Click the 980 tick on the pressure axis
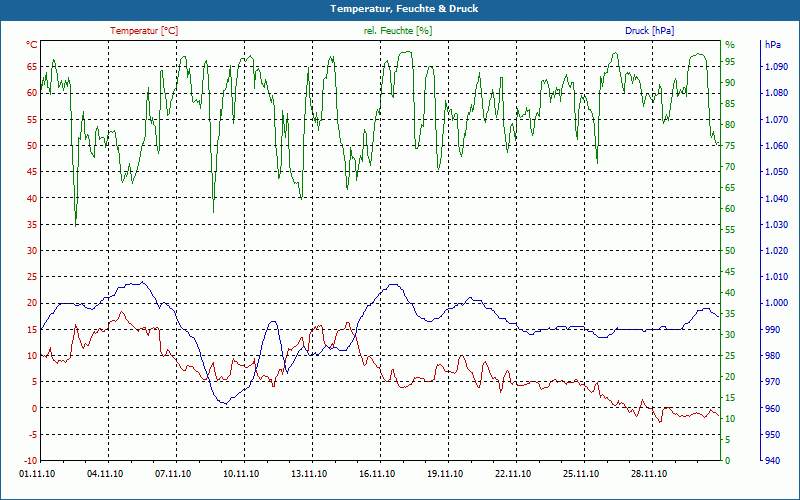The height and width of the screenshot is (500, 800). (x=773, y=356)
